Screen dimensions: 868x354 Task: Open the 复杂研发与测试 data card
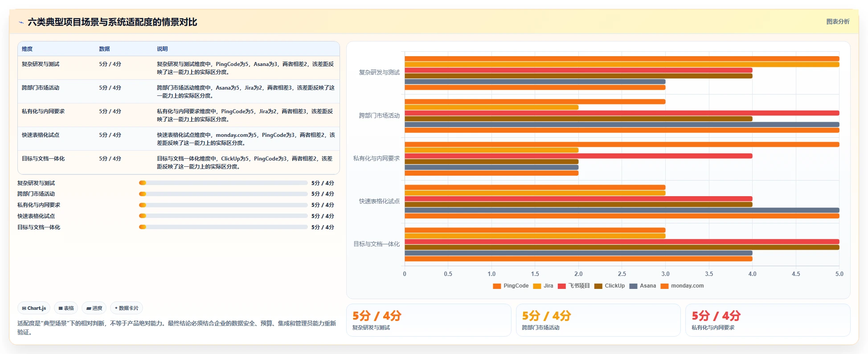click(429, 320)
